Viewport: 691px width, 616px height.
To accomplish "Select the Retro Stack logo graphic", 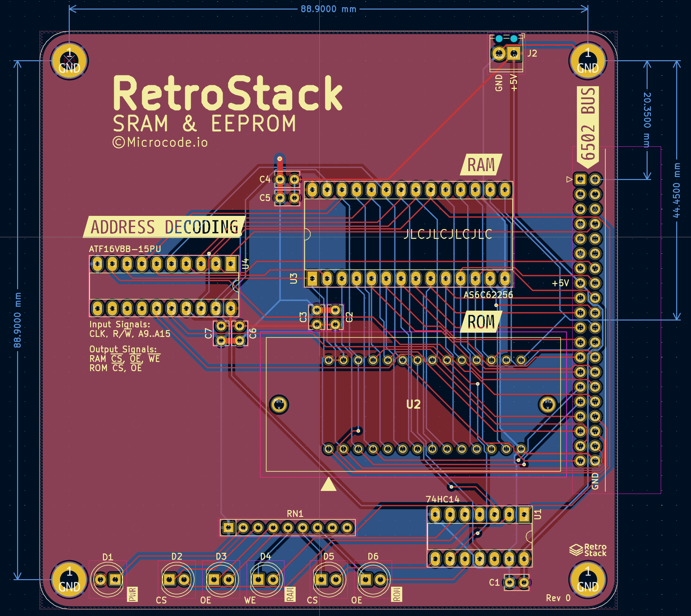I will 587,550.
